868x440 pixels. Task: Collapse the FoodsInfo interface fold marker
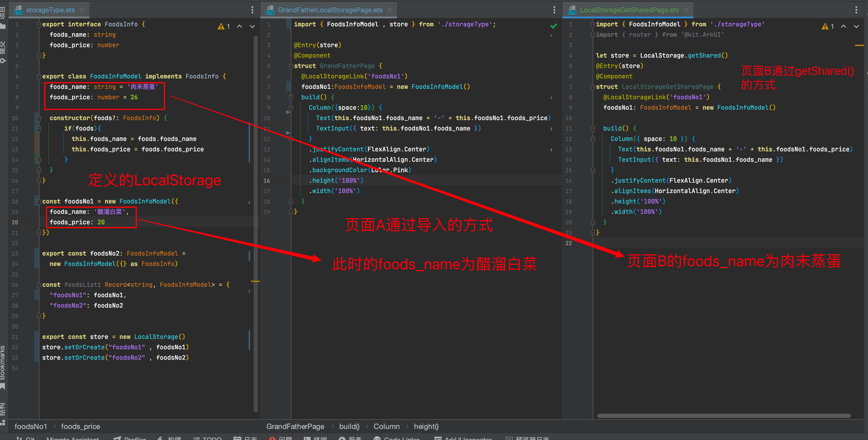coord(39,24)
